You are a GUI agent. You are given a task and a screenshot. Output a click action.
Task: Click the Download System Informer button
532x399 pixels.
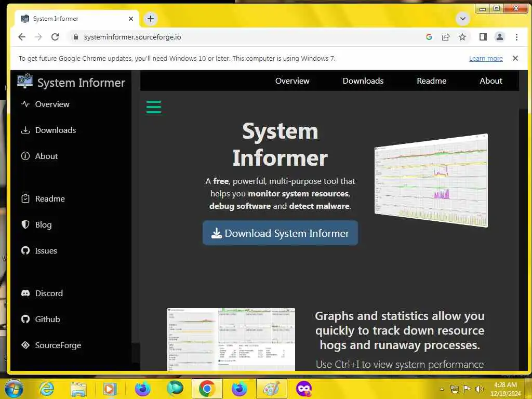pos(280,233)
